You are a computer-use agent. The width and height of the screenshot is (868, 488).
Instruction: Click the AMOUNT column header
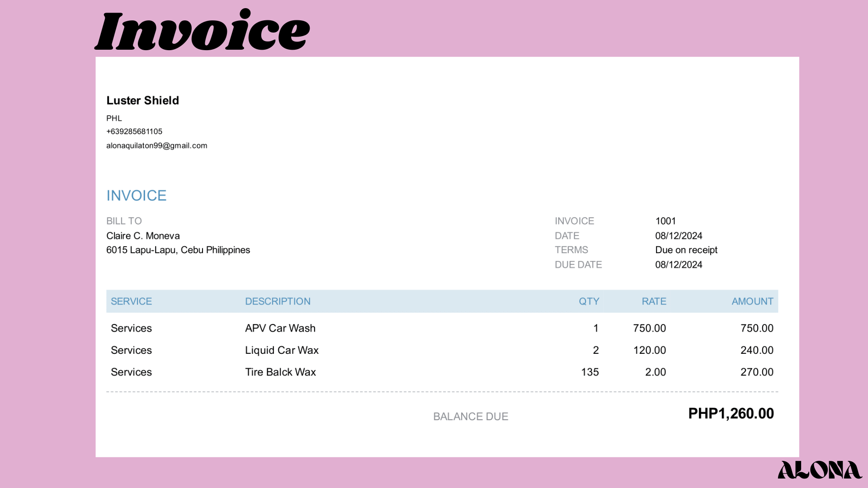[x=752, y=301]
